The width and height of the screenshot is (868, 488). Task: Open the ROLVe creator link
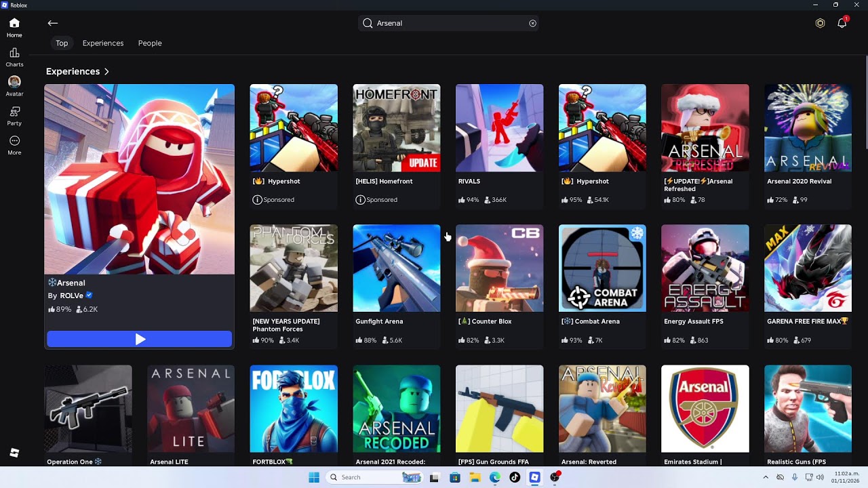(x=71, y=296)
